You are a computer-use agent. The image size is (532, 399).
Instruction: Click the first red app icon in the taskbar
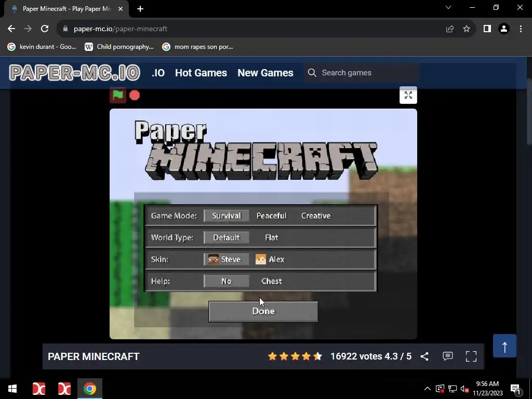tap(38, 389)
